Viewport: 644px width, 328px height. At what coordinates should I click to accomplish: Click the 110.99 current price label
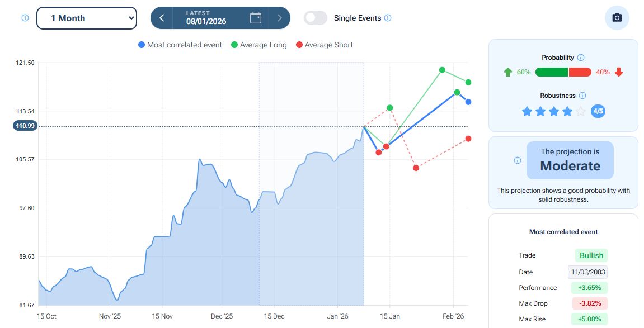tap(26, 126)
